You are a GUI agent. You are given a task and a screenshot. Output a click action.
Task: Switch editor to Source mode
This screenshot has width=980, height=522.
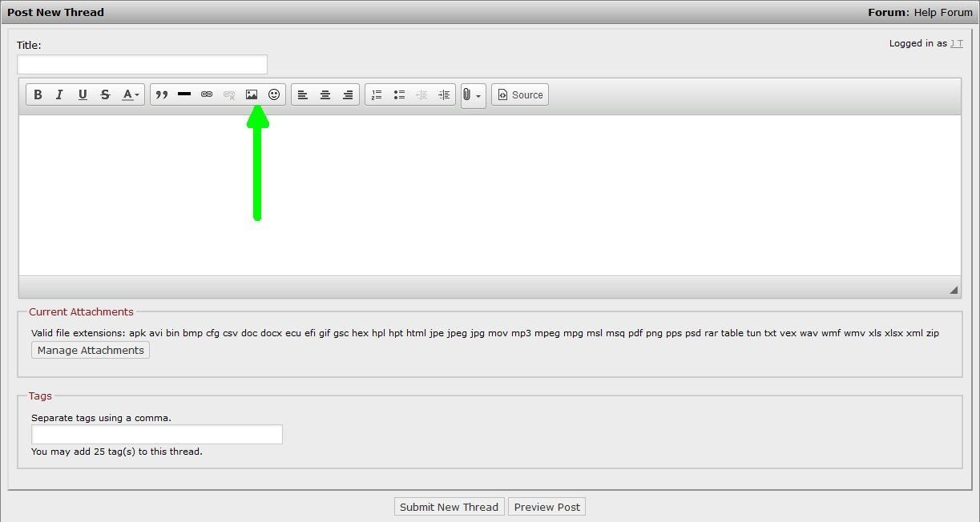point(520,94)
